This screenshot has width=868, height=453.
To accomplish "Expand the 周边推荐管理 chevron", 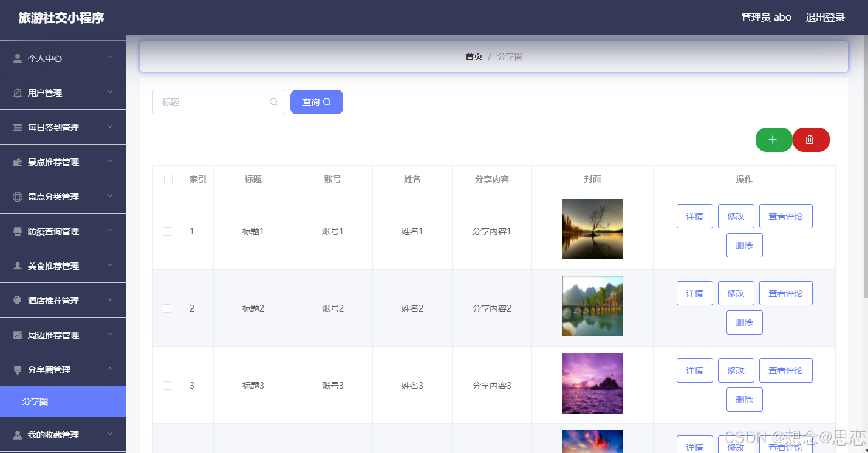I will pos(110,334).
